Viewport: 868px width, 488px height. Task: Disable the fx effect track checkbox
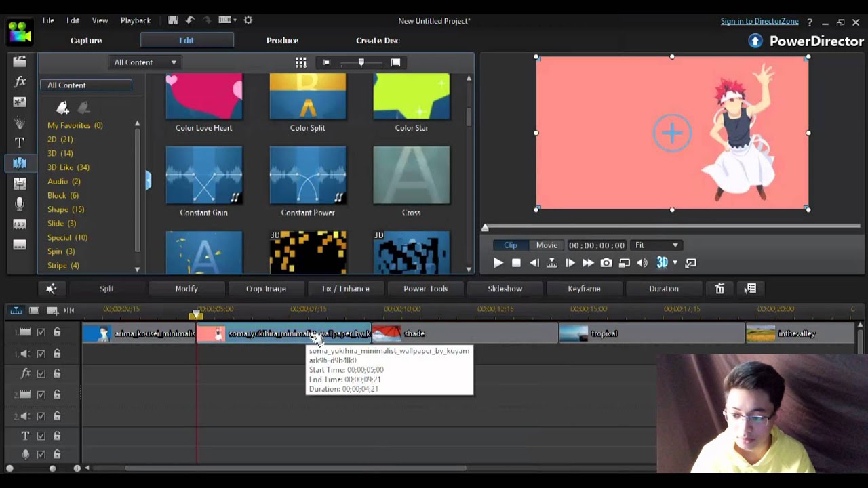41,374
